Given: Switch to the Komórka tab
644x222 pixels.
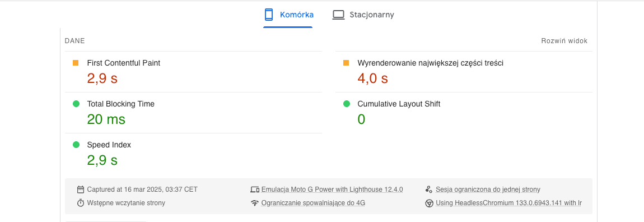Looking at the screenshot, I should [288, 15].
